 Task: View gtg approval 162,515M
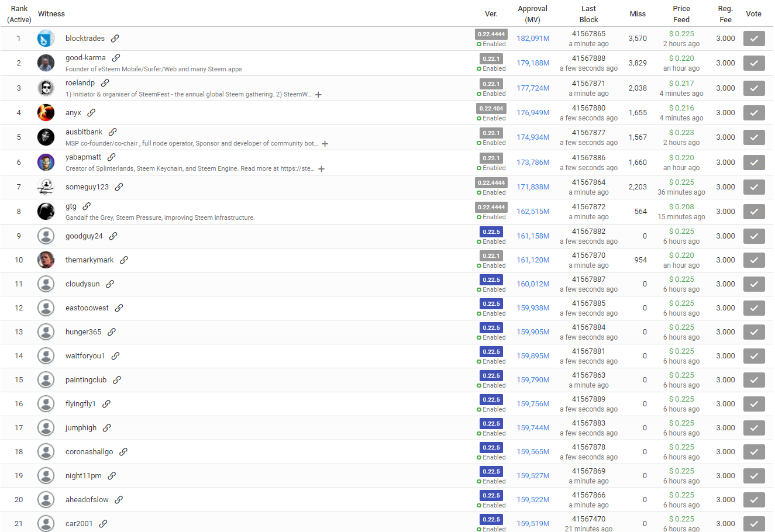coord(533,212)
